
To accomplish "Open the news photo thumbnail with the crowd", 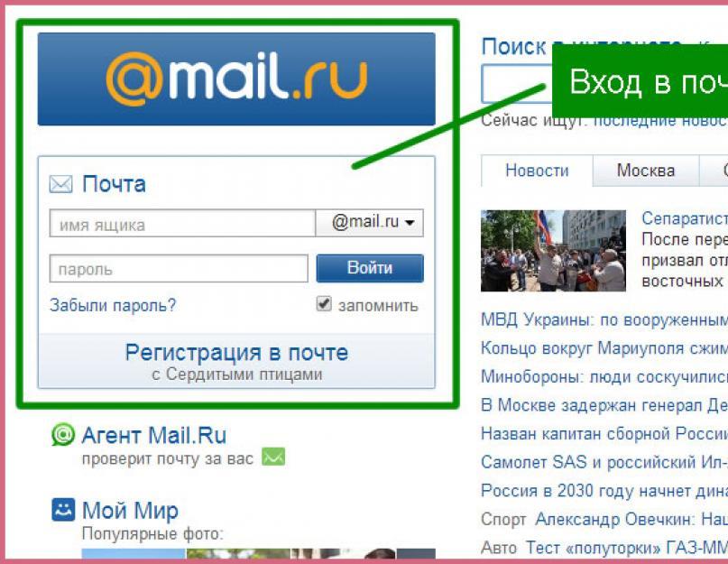I will point(553,251).
